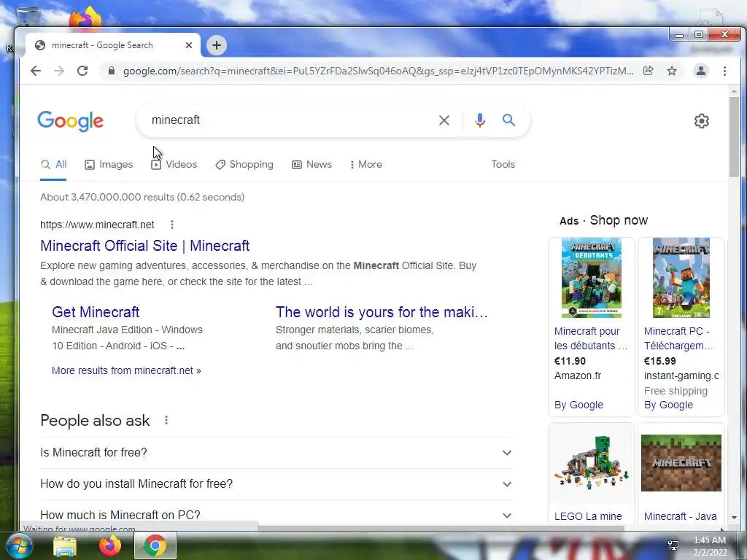Open 'Minecraft PC - Téléchargem…' ad link
The height and width of the screenshot is (560, 747).
click(679, 338)
